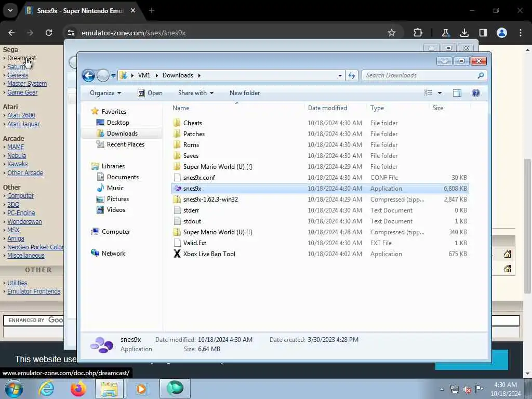The width and height of the screenshot is (532, 399).
Task: Open Chrome side panel icon
Action: pos(483,33)
